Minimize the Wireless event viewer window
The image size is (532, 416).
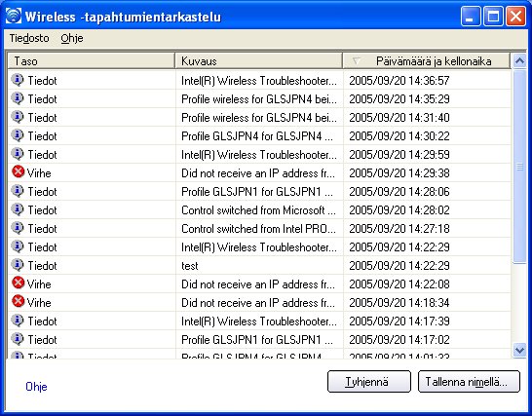click(x=471, y=16)
